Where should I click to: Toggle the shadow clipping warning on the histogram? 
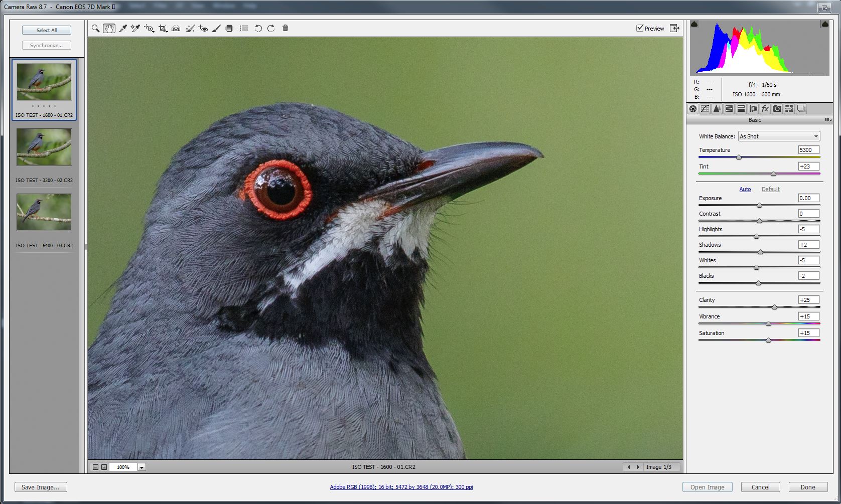[693, 24]
